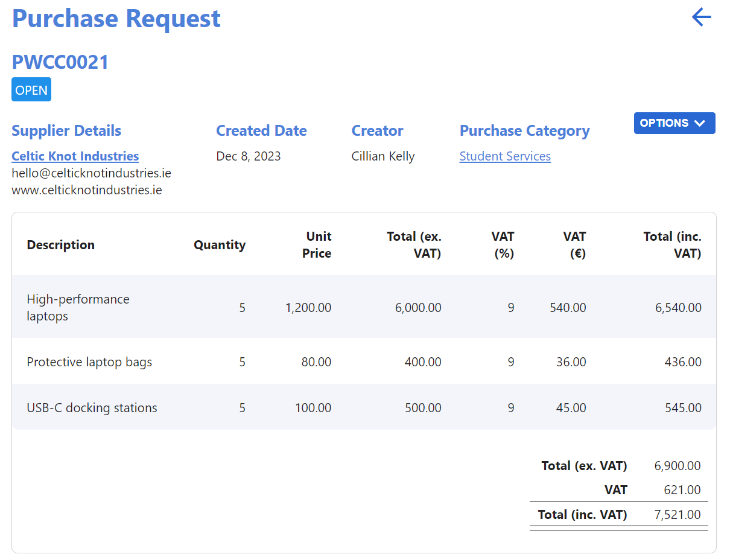
Task: Click the Description column header
Action: pos(61,245)
